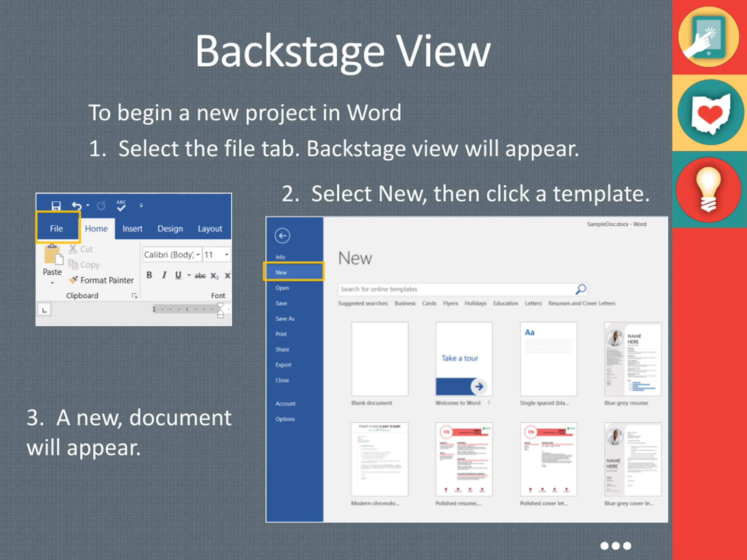Viewport: 747px width, 560px height.
Task: Click the spelling check ABC icon
Action: (121, 205)
